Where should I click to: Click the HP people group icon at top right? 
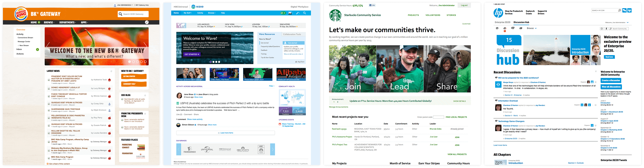pos(630,10)
